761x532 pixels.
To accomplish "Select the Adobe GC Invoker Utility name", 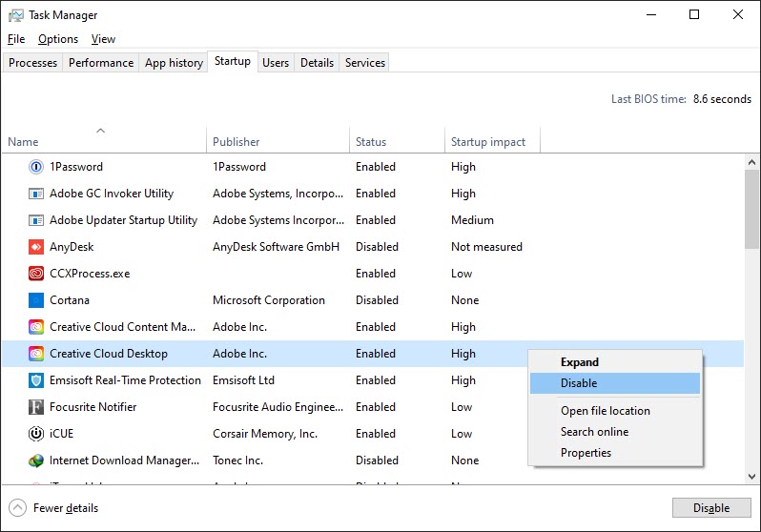I will 112,194.
